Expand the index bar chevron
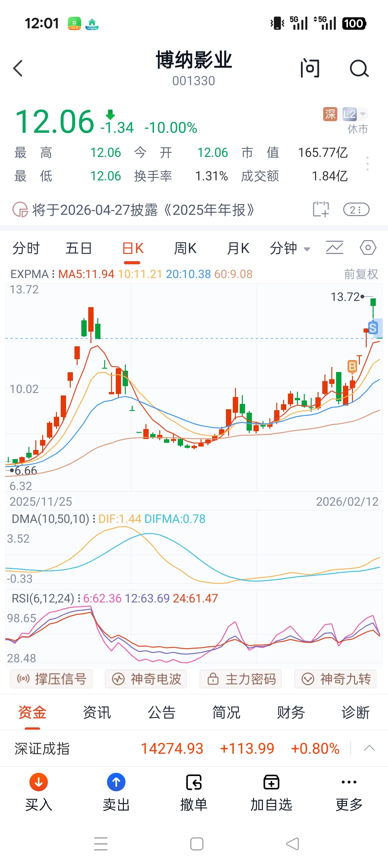 pyautogui.click(x=370, y=748)
